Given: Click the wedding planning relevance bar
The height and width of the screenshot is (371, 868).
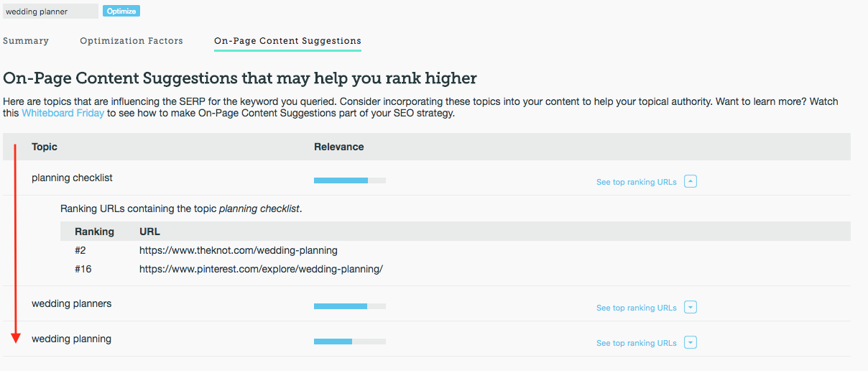Looking at the screenshot, I should pos(349,342).
